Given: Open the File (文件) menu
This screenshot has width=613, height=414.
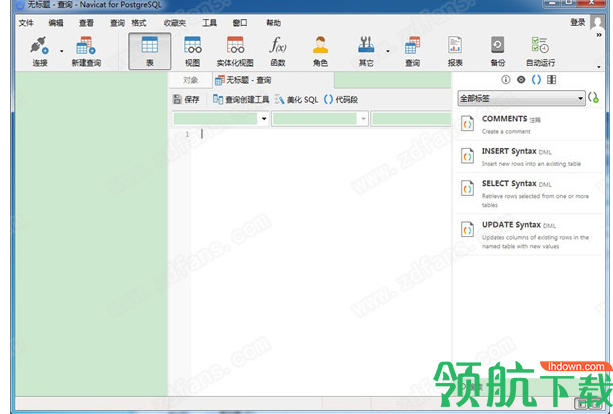Looking at the screenshot, I should [26, 23].
